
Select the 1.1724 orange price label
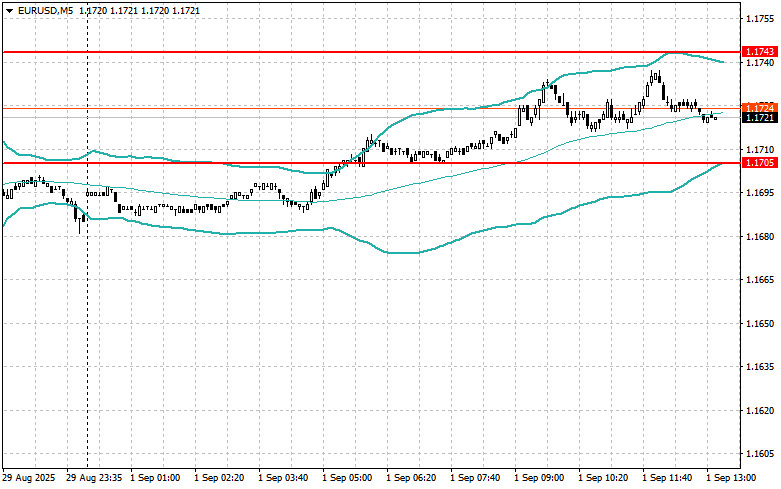click(760, 108)
